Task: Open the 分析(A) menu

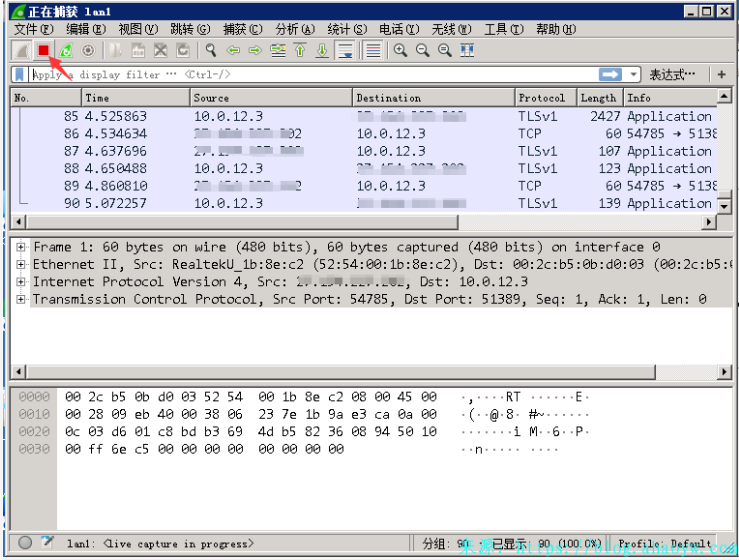Action: [292, 29]
